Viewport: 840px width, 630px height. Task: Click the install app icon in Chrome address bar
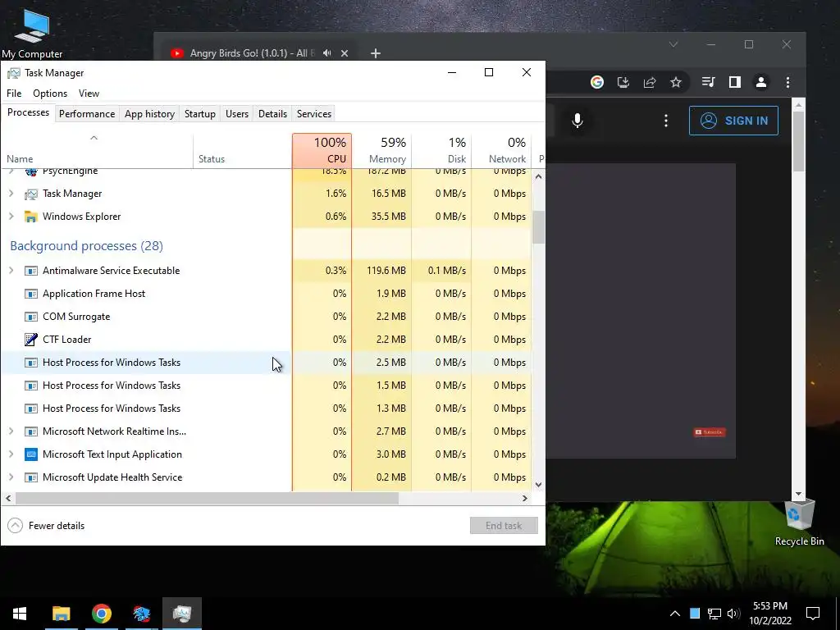click(x=623, y=82)
